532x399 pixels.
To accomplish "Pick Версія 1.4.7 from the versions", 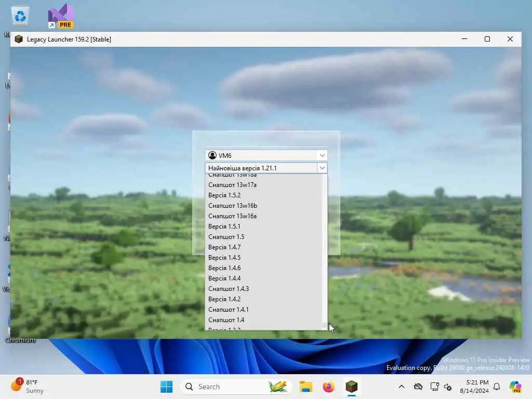I will click(263, 247).
